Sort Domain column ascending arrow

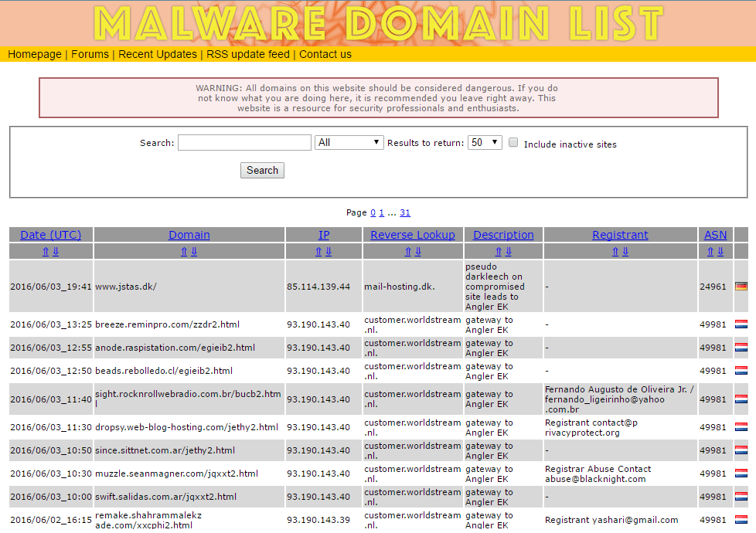(x=184, y=252)
